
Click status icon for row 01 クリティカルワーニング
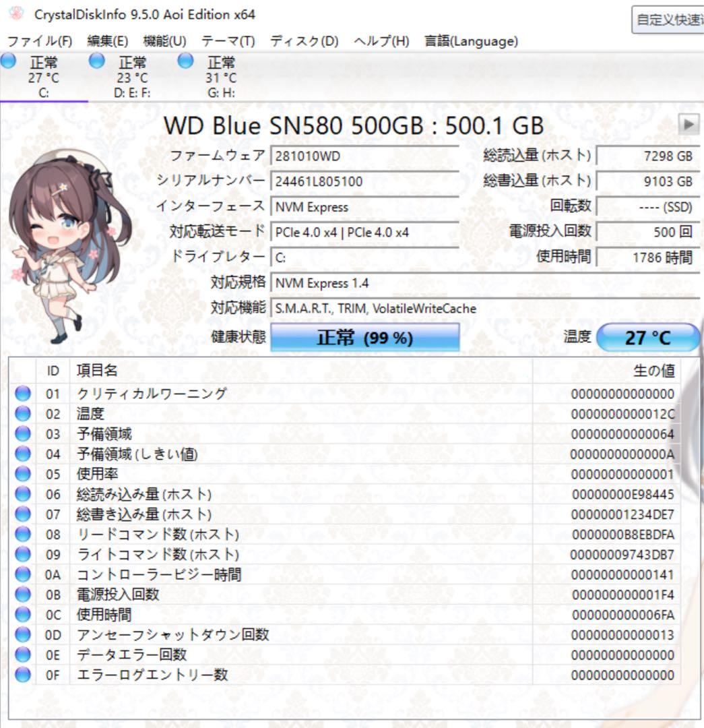pos(23,394)
